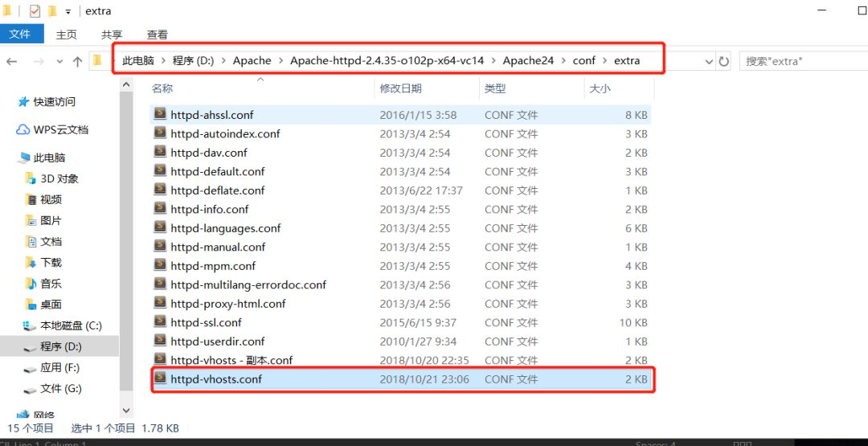Viewport: 868px width, 446px height.
Task: Expand chevron after Apache24 in breadcrumb
Action: coord(563,61)
